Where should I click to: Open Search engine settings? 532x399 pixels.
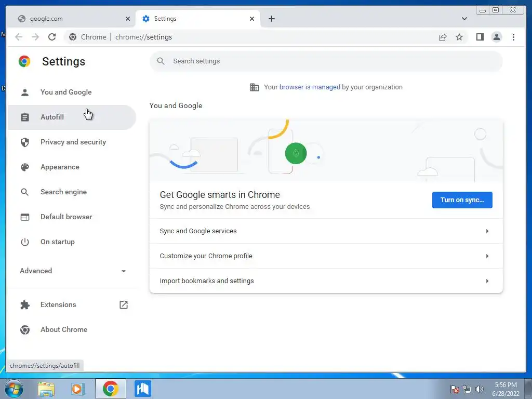(x=72, y=192)
